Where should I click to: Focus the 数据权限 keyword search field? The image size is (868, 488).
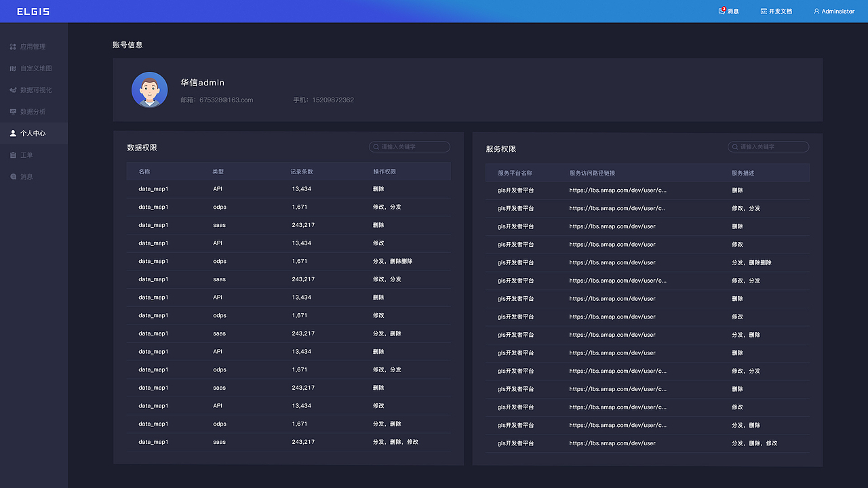[x=410, y=146]
